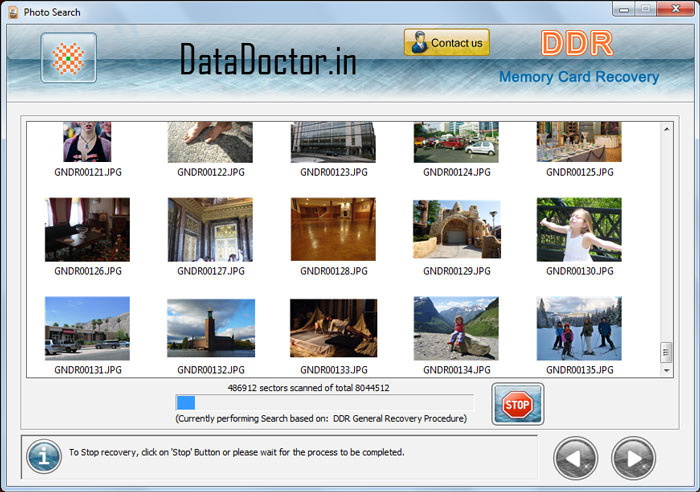The image size is (700, 492).
Task: Select the stone arch photo GNDR00129.JPG
Action: pos(457,229)
